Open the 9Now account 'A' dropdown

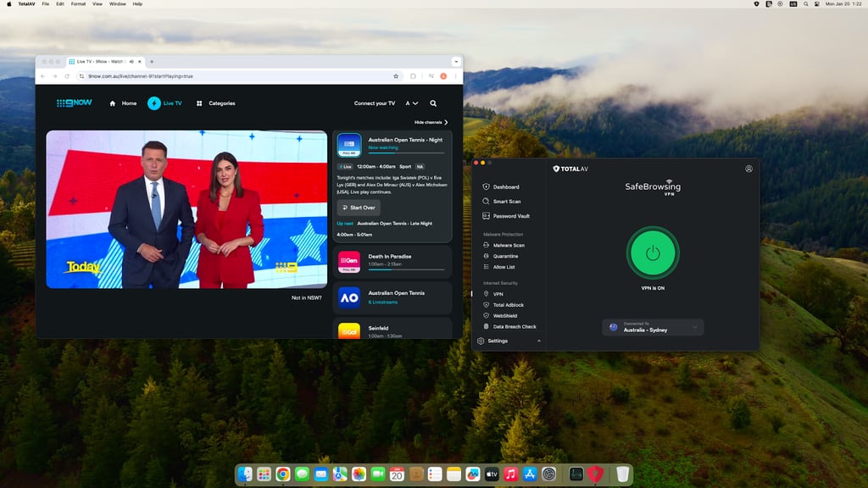(x=411, y=103)
